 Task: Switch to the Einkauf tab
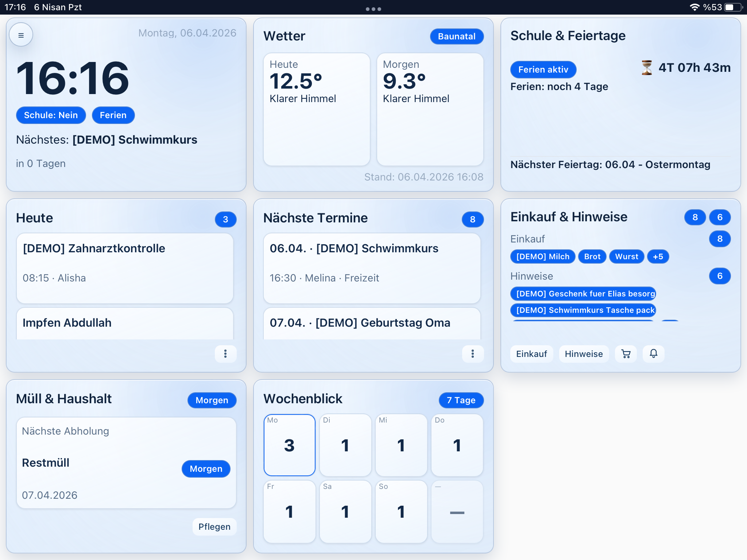(x=531, y=354)
